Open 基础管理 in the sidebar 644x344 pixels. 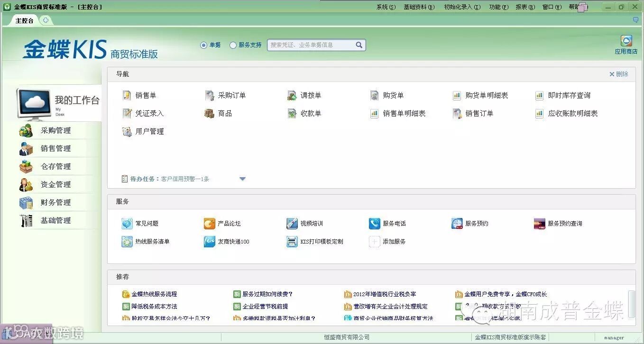[x=55, y=220]
